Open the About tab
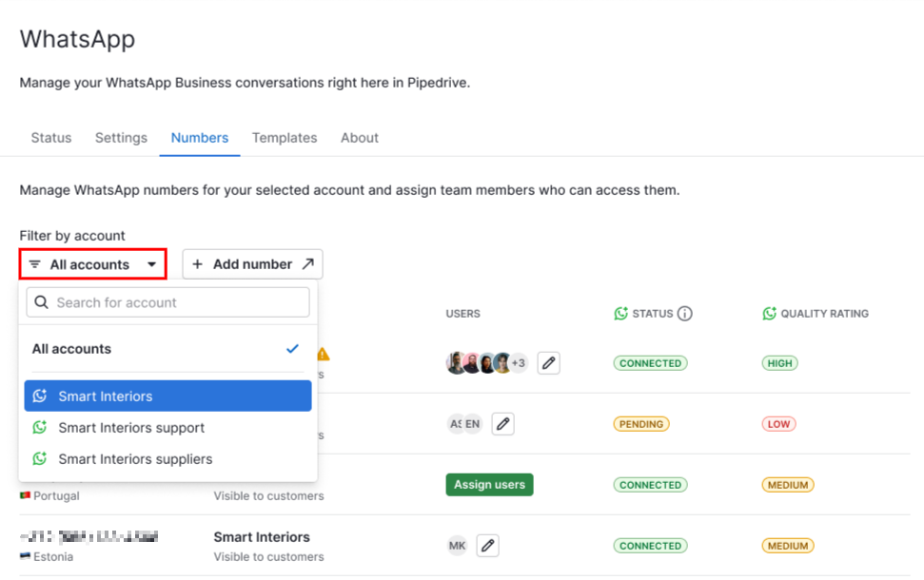The height and width of the screenshot is (580, 924). (x=360, y=138)
